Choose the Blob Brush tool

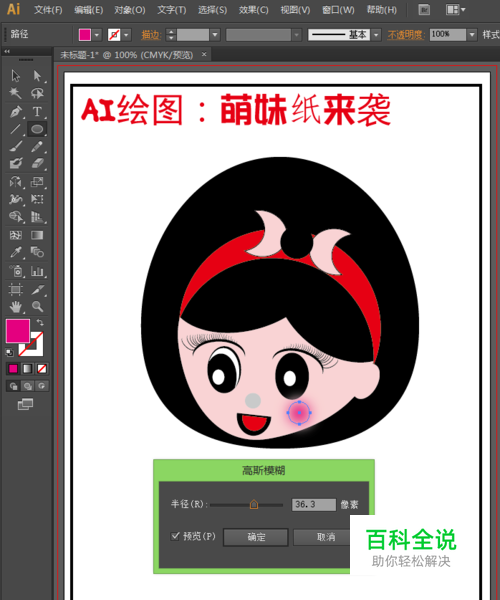pyautogui.click(x=15, y=163)
